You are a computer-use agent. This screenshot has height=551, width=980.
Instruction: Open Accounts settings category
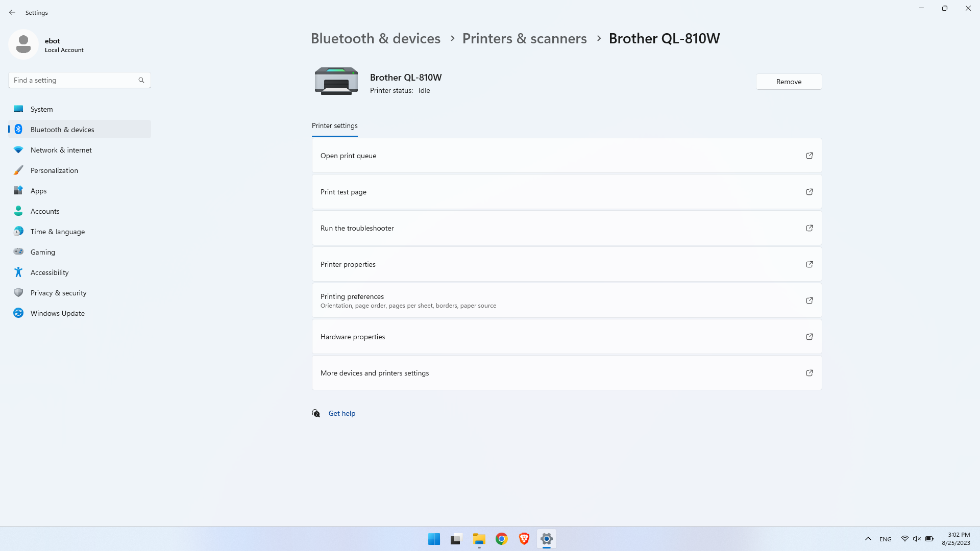click(80, 211)
